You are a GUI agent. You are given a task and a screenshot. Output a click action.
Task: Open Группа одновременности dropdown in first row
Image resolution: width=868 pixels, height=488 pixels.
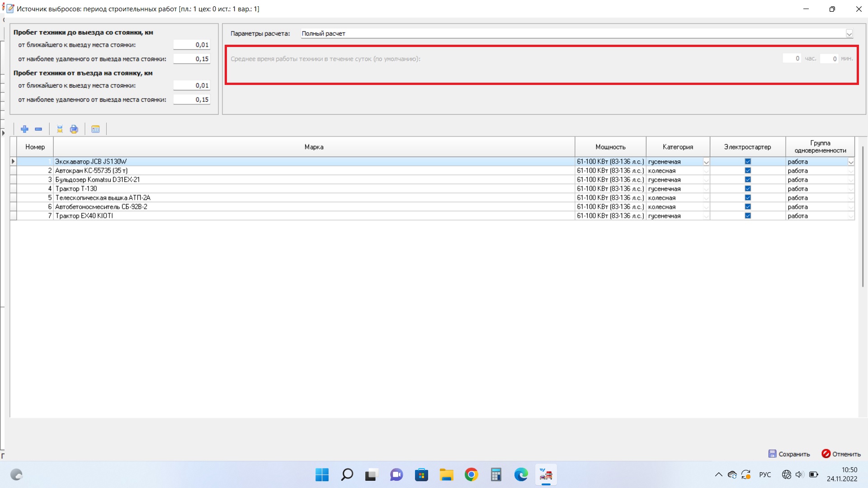pyautogui.click(x=850, y=162)
